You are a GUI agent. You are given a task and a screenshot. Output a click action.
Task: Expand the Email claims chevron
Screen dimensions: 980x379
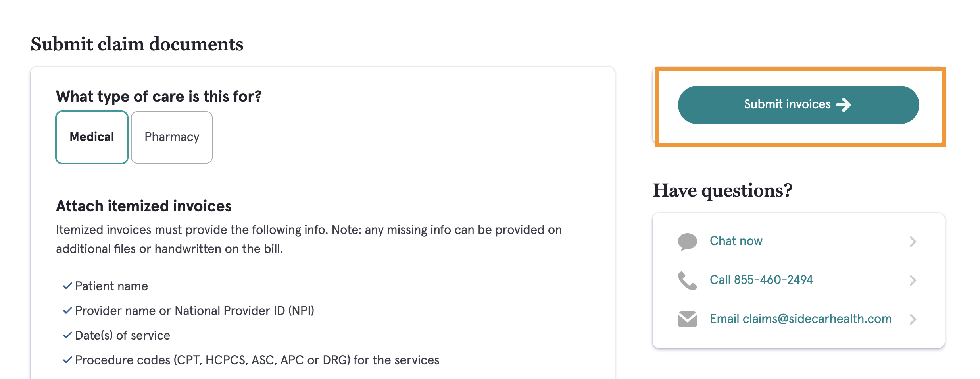click(x=913, y=319)
